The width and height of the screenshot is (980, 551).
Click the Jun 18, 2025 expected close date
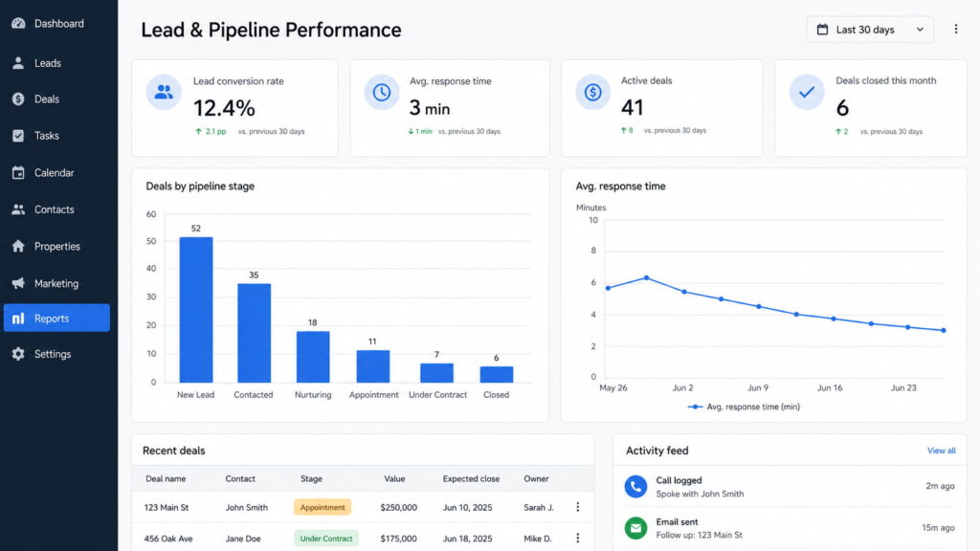467,538
